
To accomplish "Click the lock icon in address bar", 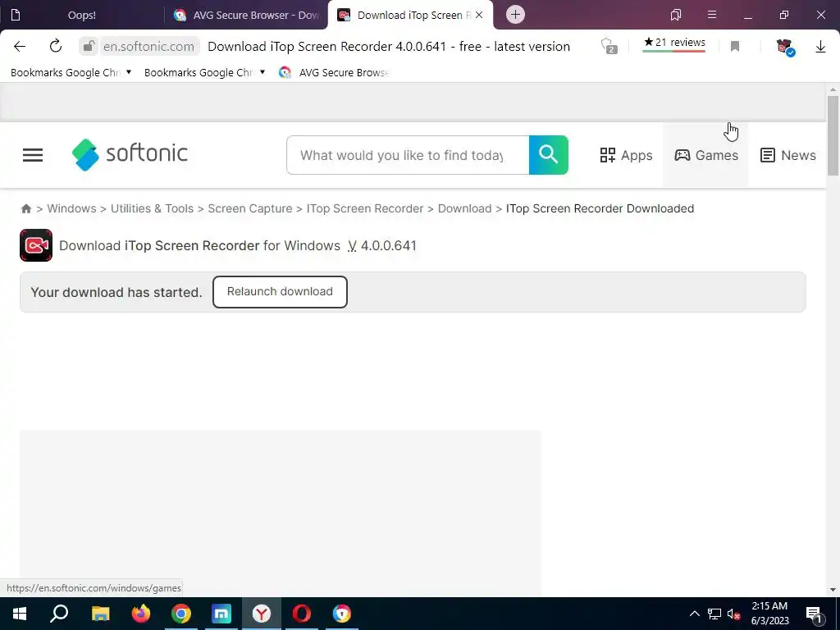I will tap(89, 47).
